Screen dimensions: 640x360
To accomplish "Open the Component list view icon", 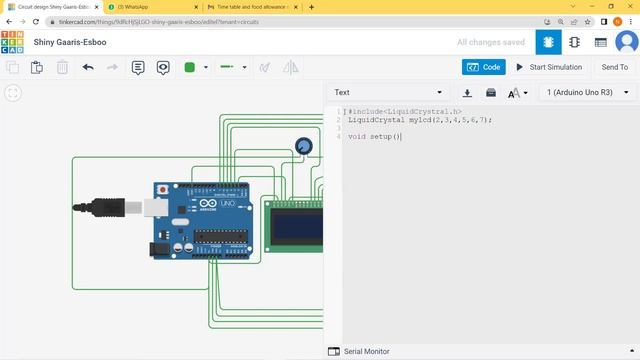I will [600, 42].
